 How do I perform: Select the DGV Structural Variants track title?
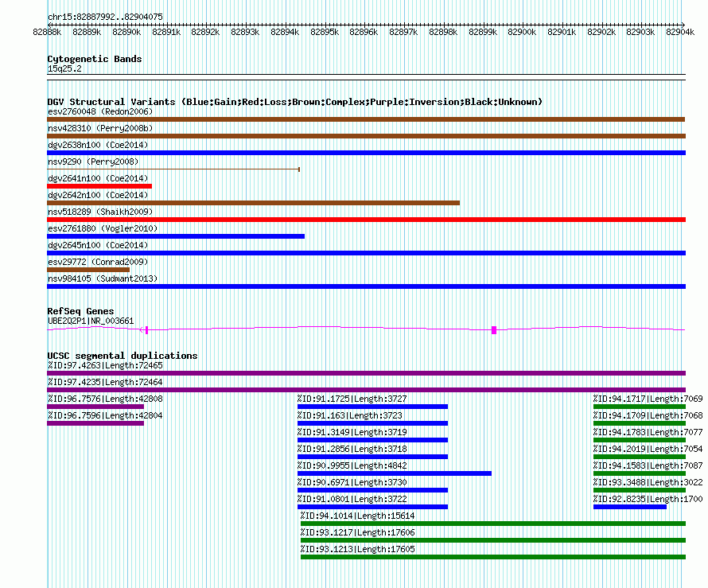(295, 102)
